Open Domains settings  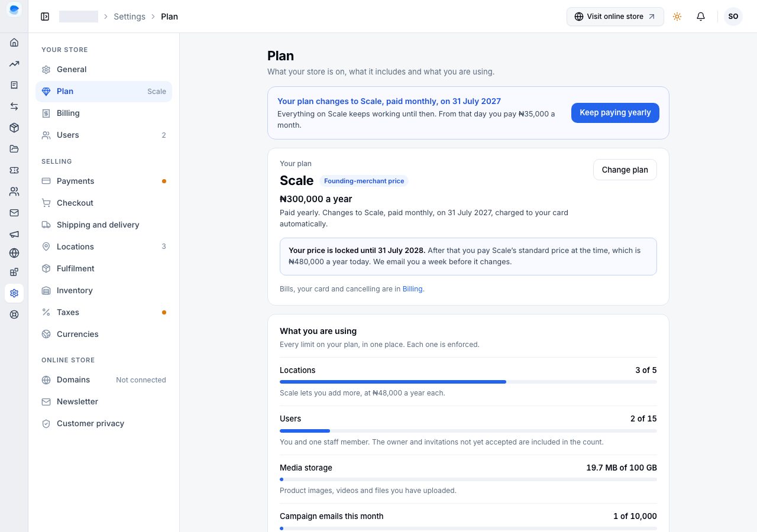point(104,380)
